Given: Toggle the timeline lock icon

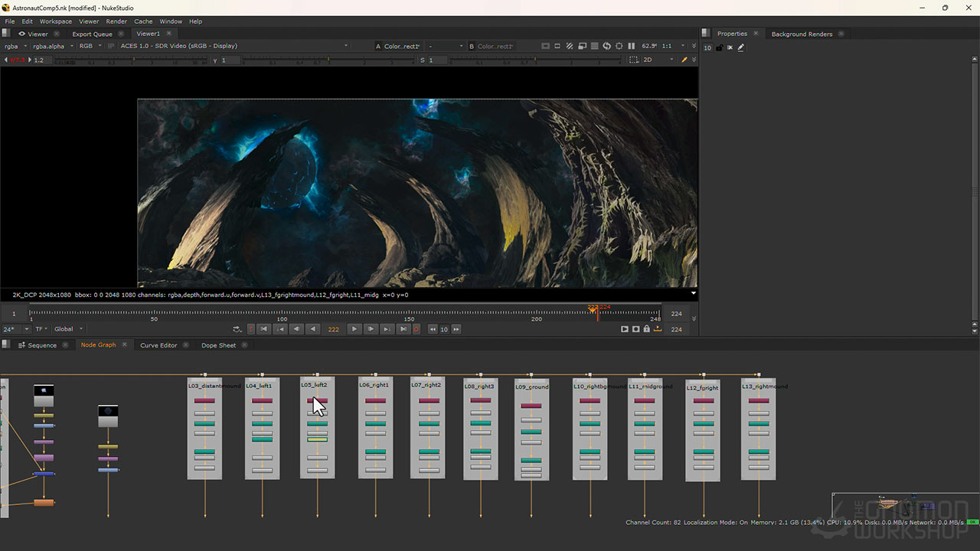Looking at the screenshot, I should click(646, 329).
